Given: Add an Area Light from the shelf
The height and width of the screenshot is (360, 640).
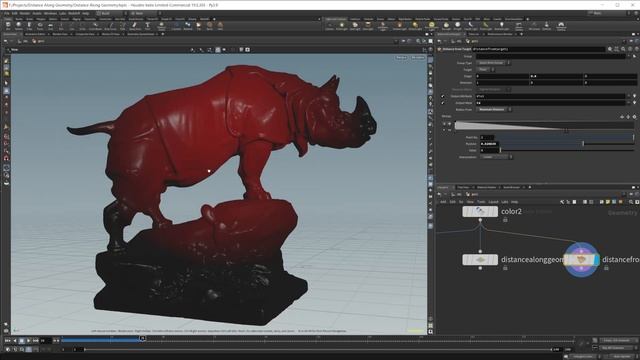Looking at the screenshot, I should pos(368,26).
